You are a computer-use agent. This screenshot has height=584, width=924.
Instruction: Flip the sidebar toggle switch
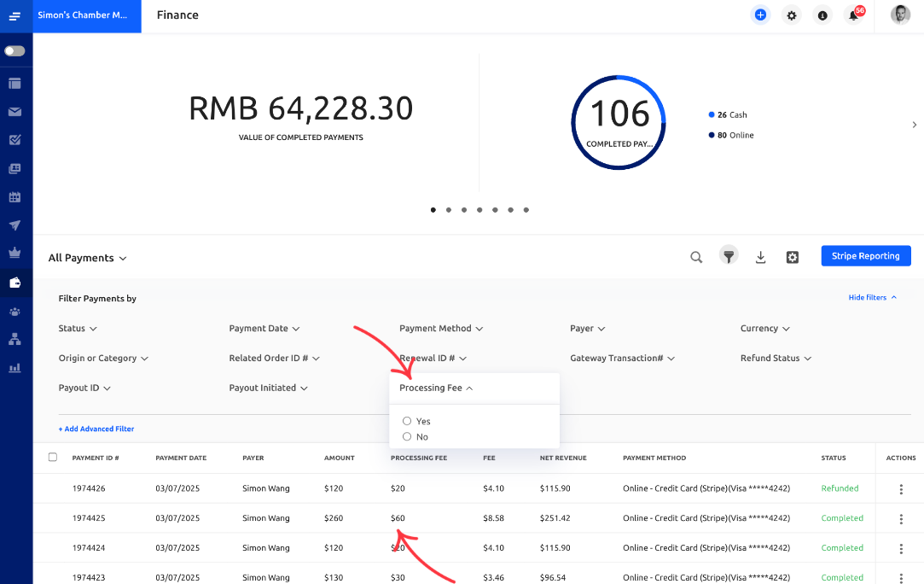coord(15,51)
